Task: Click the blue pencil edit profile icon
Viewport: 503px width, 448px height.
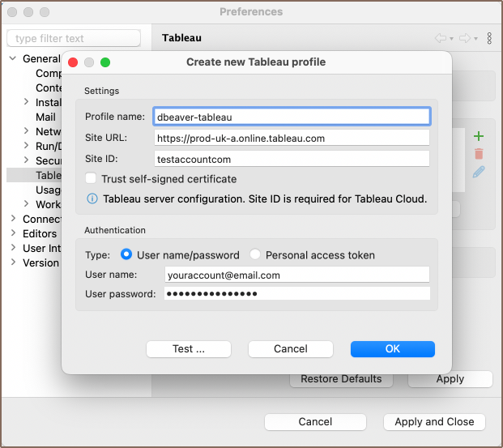Action: click(x=479, y=172)
